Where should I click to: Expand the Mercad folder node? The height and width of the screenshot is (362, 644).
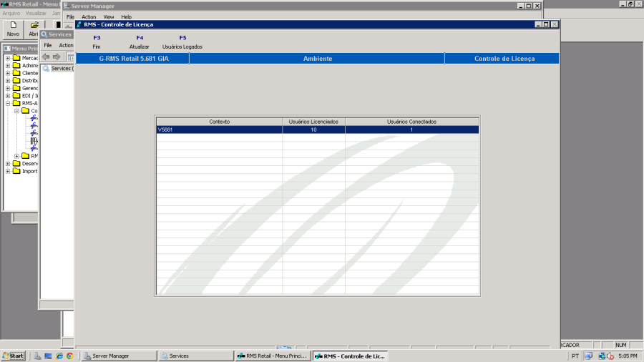[8, 58]
